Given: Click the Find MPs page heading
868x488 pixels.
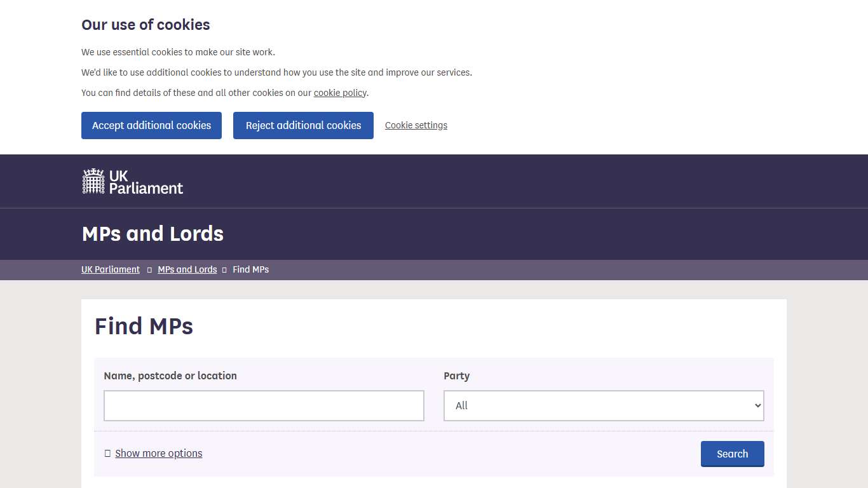Looking at the screenshot, I should 144,326.
